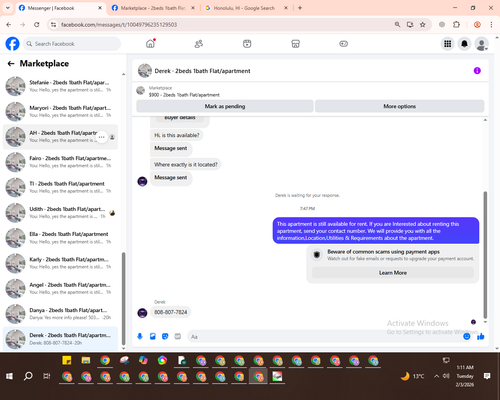This screenshot has width=500, height=400.
Task: Open Windows taskbar search
Action: point(28,376)
